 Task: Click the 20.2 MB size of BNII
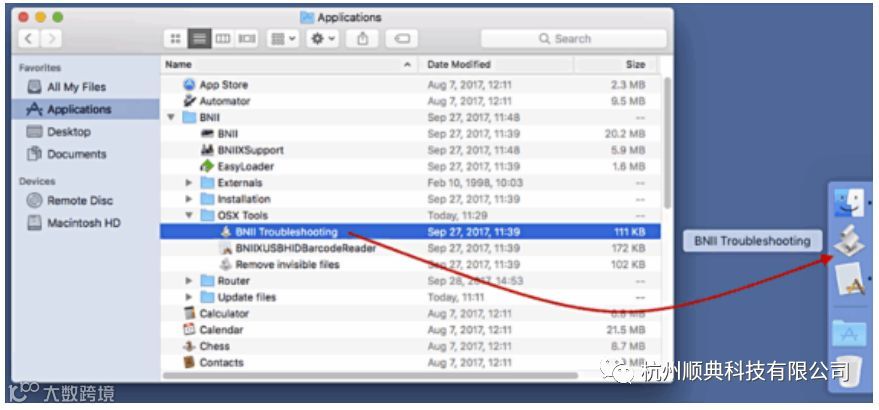(x=624, y=134)
